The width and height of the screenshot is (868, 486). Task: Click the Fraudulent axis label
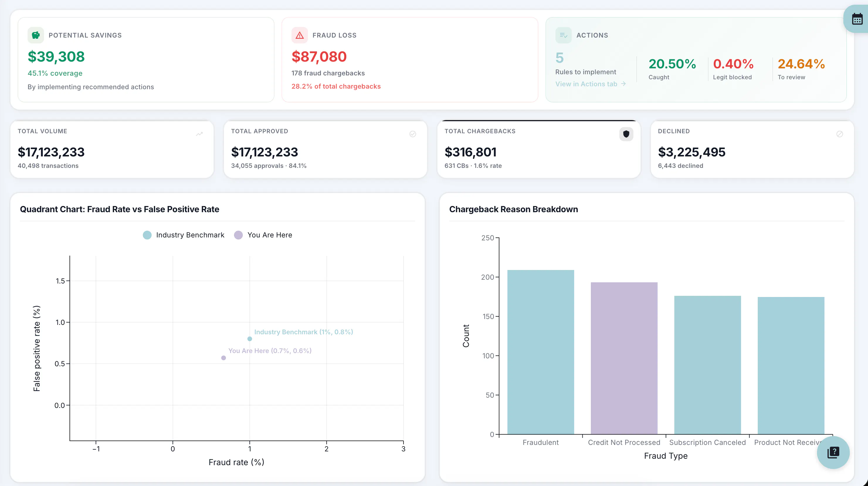click(x=540, y=442)
